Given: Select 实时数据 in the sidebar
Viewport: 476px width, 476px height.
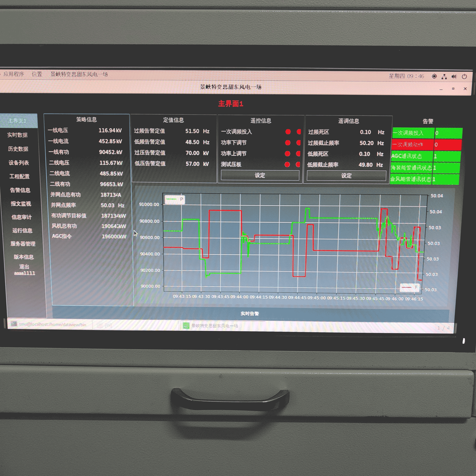Looking at the screenshot, I should click(x=17, y=135).
